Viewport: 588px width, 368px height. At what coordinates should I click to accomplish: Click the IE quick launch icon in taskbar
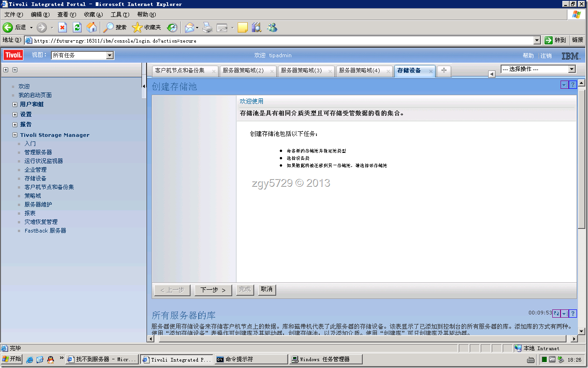[x=30, y=359]
